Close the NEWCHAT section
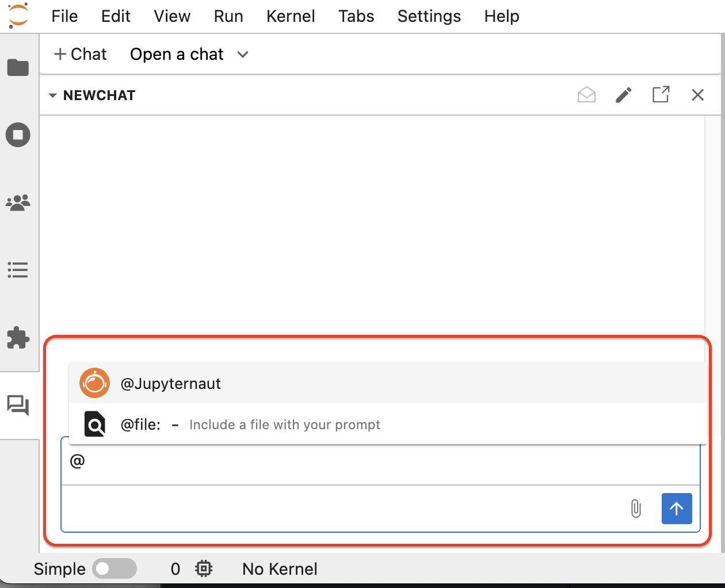This screenshot has width=725, height=588. pos(697,95)
